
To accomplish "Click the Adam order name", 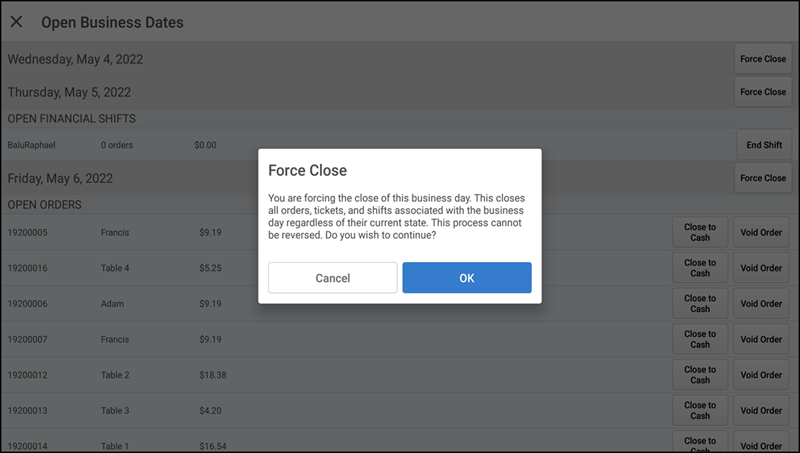I will pyautogui.click(x=112, y=304).
